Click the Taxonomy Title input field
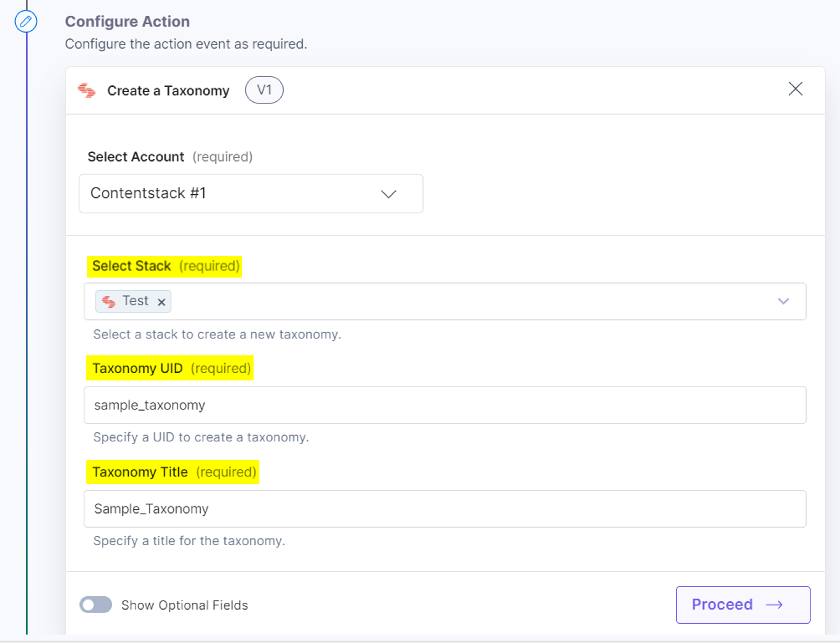The image size is (840, 643). click(445, 509)
